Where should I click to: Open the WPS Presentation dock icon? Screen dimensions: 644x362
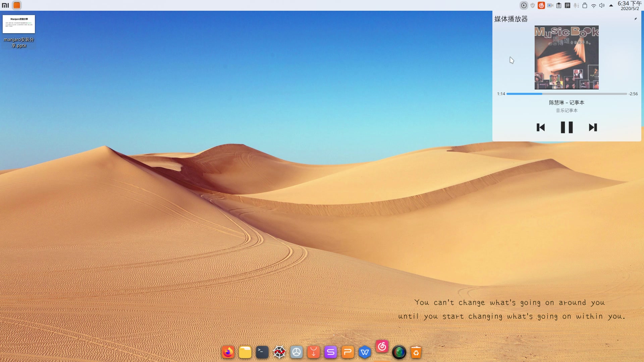coord(348,352)
